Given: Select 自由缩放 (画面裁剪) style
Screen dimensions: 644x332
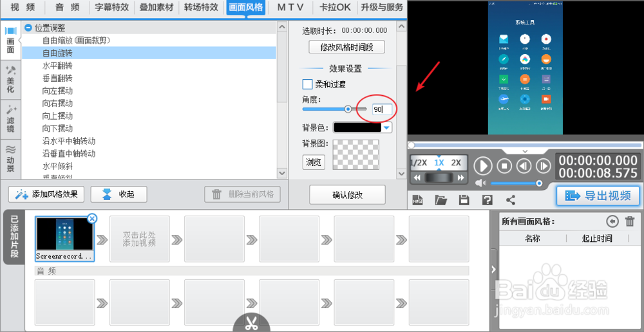Looking at the screenshot, I should coord(149,41).
